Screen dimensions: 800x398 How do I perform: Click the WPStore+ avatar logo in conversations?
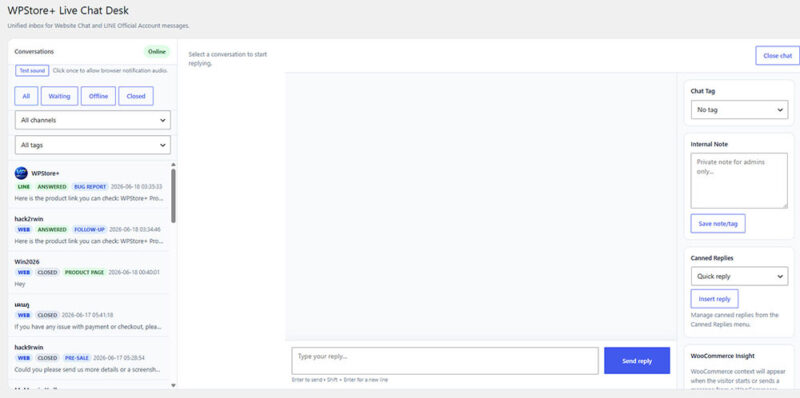[x=21, y=173]
